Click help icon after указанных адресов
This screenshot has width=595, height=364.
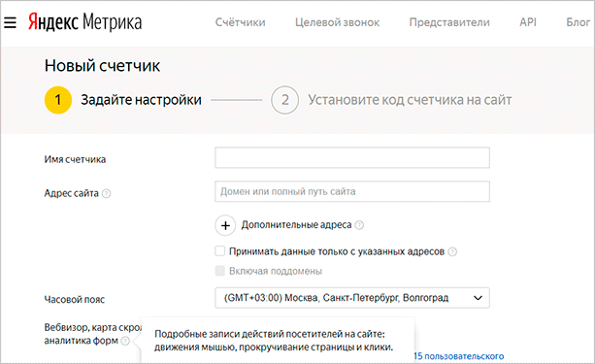click(452, 251)
